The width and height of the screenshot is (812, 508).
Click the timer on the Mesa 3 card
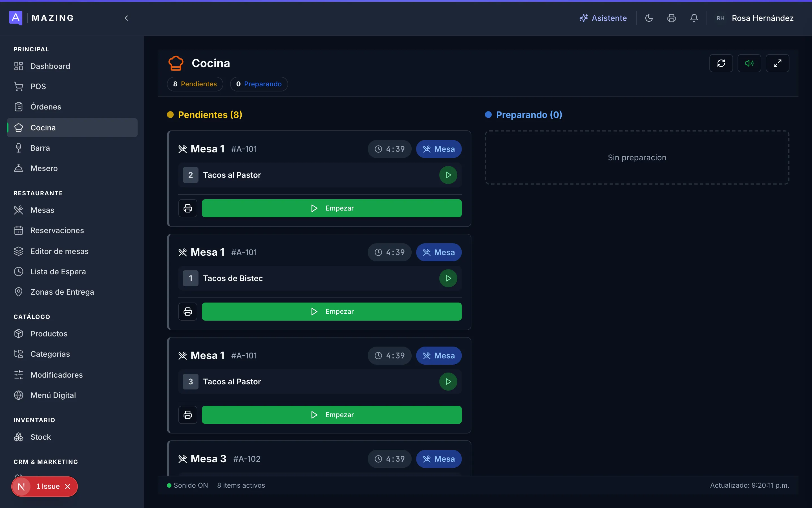[390, 459]
